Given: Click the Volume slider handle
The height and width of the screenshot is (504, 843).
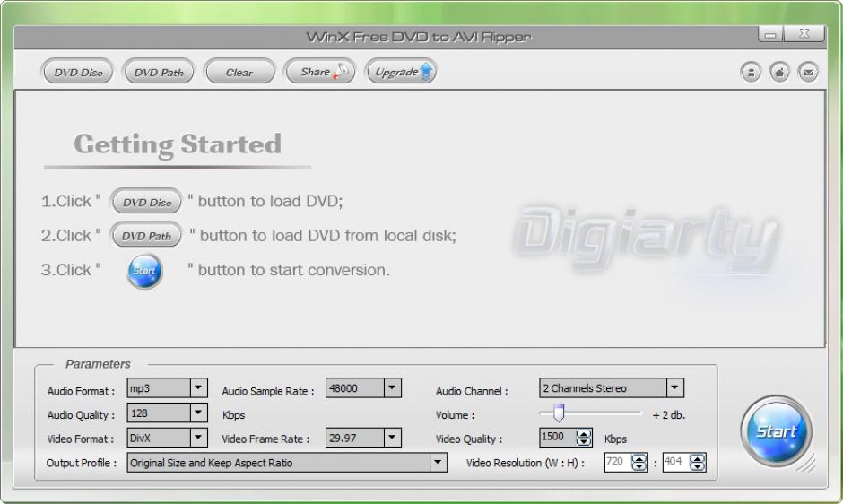Looking at the screenshot, I should (x=559, y=413).
